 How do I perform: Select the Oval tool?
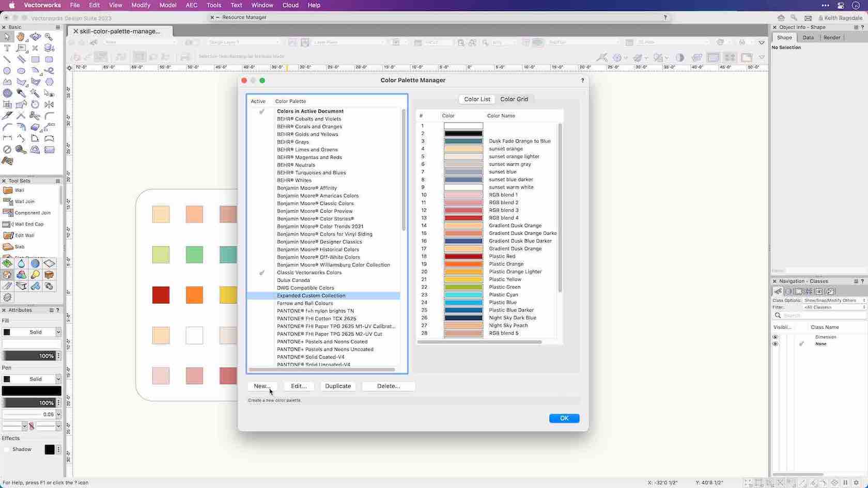tap(21, 71)
